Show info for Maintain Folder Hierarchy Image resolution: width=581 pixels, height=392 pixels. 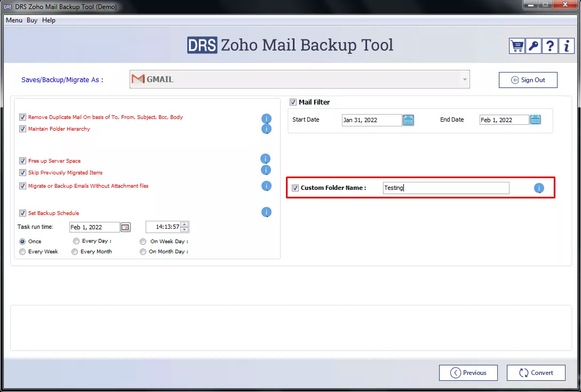click(266, 129)
